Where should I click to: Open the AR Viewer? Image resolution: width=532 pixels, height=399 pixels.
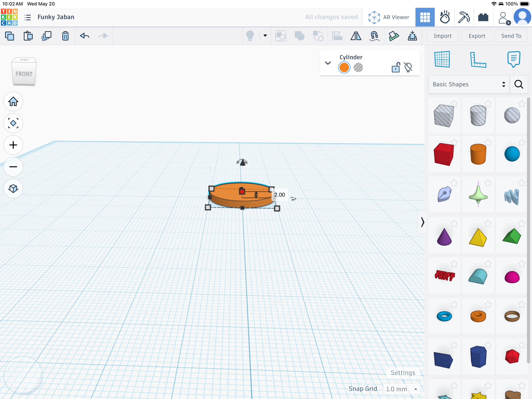pyautogui.click(x=388, y=17)
